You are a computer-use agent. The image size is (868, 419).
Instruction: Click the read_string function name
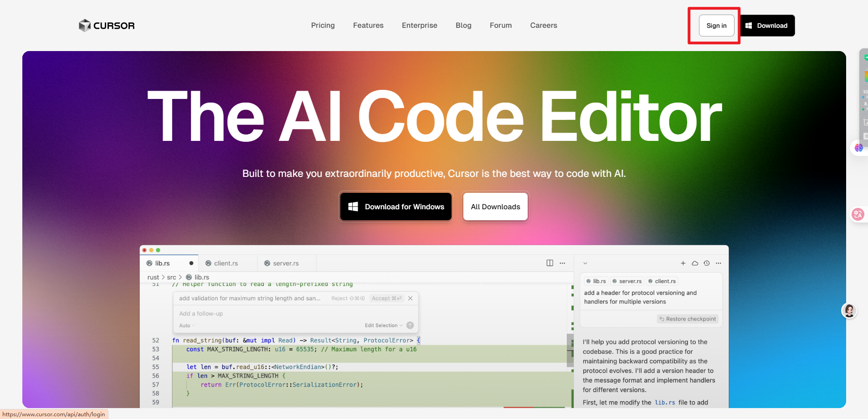point(202,340)
